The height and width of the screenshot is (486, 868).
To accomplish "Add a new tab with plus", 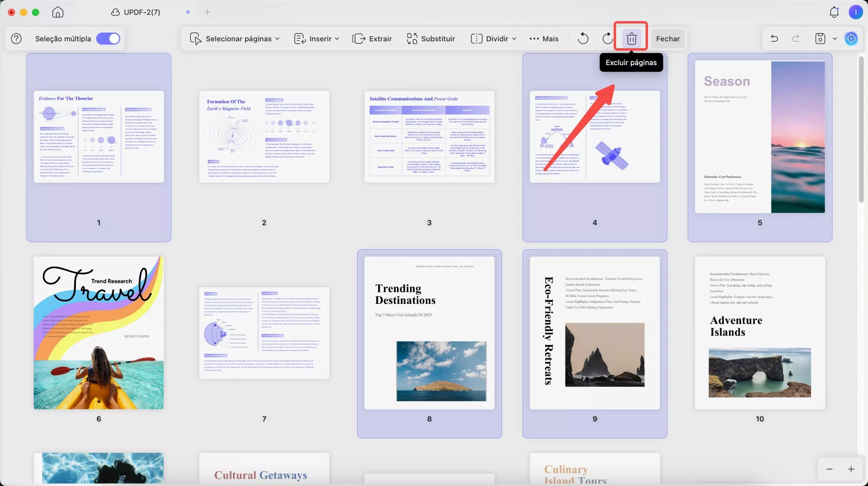I will 207,12.
